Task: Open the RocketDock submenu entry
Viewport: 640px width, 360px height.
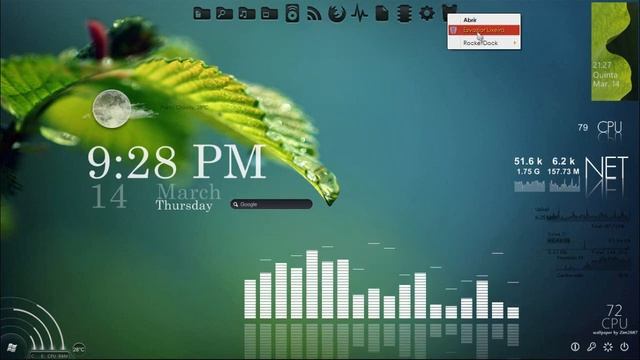Action: pos(484,42)
